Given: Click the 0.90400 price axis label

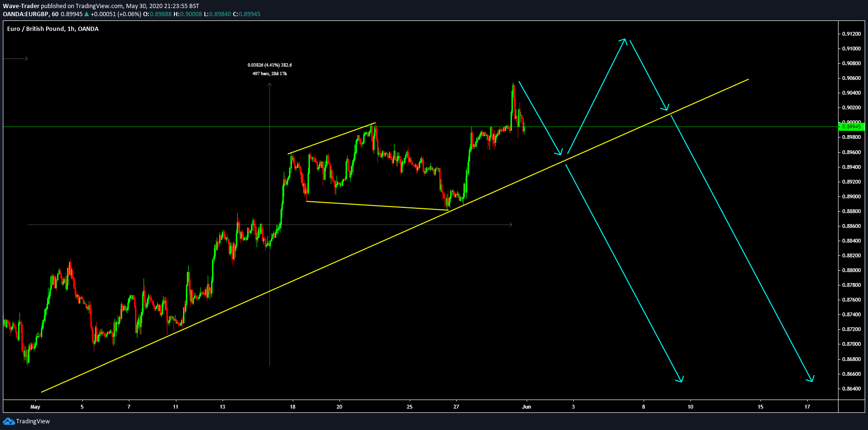Looking at the screenshot, I should 851,93.
